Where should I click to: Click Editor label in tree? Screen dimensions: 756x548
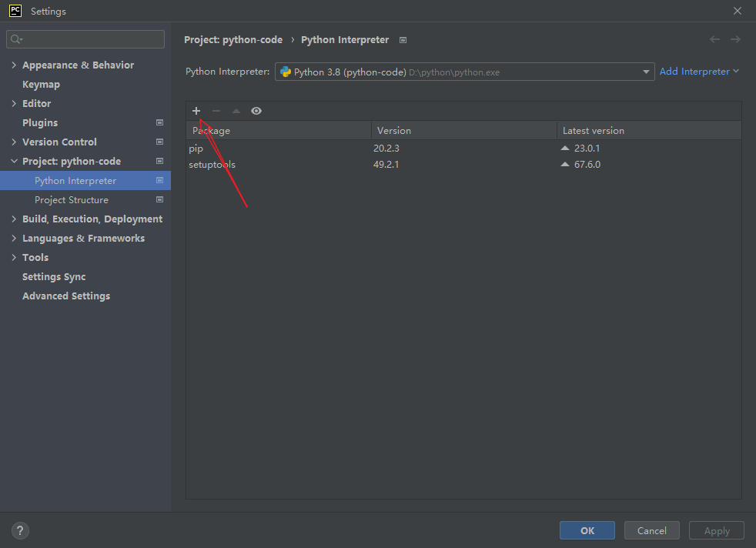(37, 104)
